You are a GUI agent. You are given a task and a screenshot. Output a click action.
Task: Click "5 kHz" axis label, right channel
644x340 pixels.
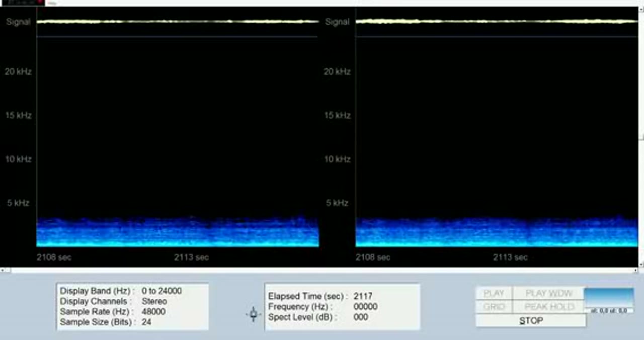[337, 203]
